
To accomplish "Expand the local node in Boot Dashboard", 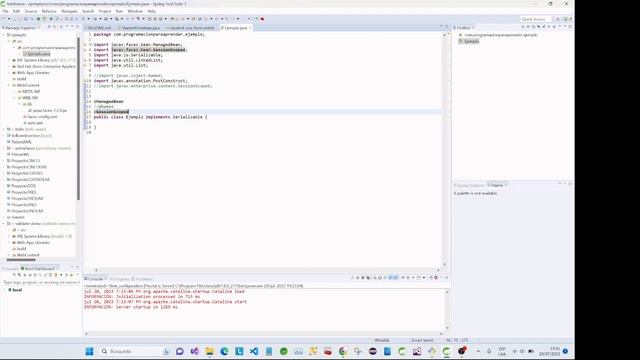I will coord(4,290).
